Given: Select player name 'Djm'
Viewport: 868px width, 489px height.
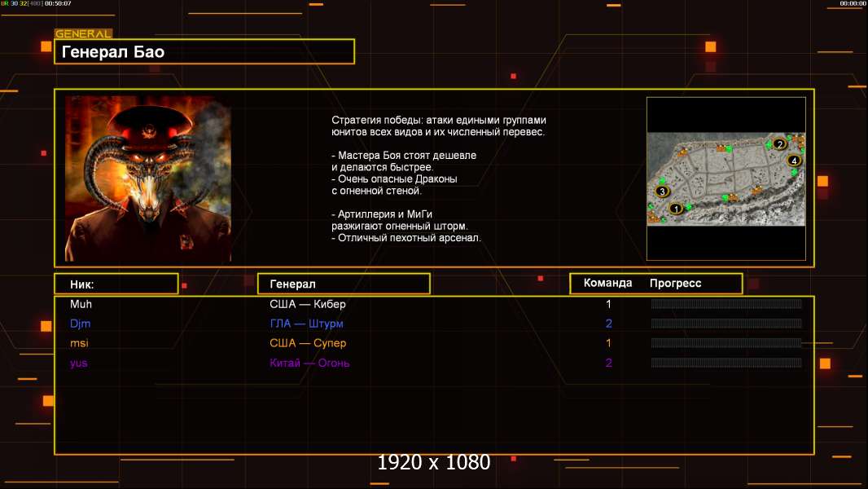Looking at the screenshot, I should pyautogui.click(x=81, y=324).
